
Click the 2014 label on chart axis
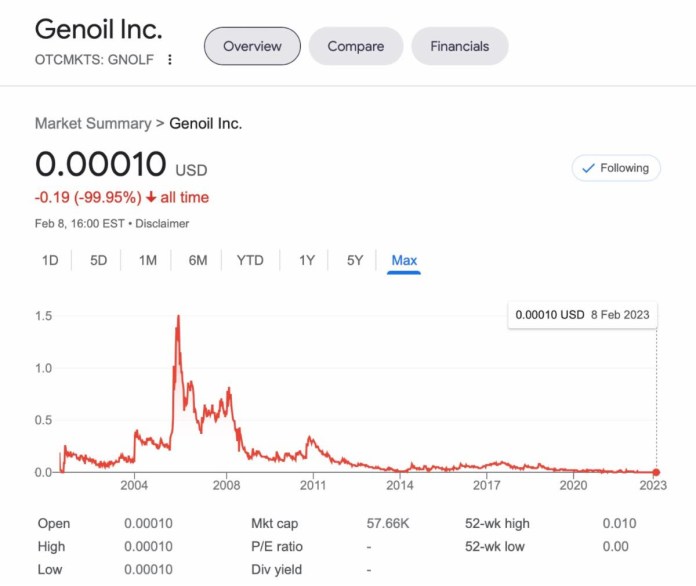pos(399,485)
